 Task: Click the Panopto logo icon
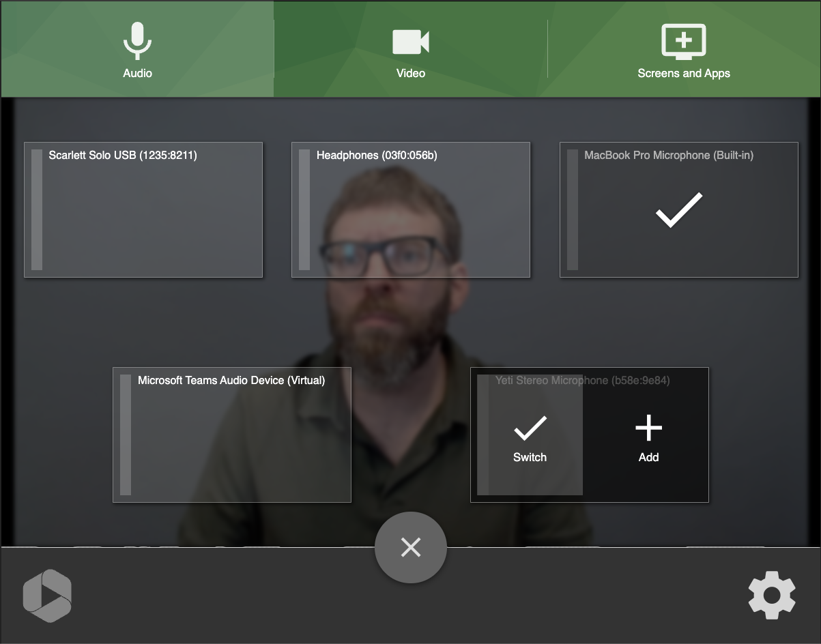tap(47, 596)
